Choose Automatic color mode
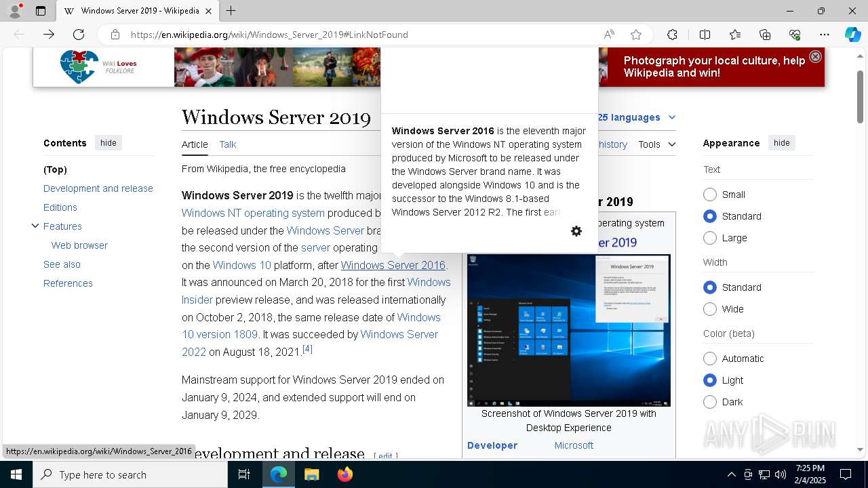 [710, 359]
